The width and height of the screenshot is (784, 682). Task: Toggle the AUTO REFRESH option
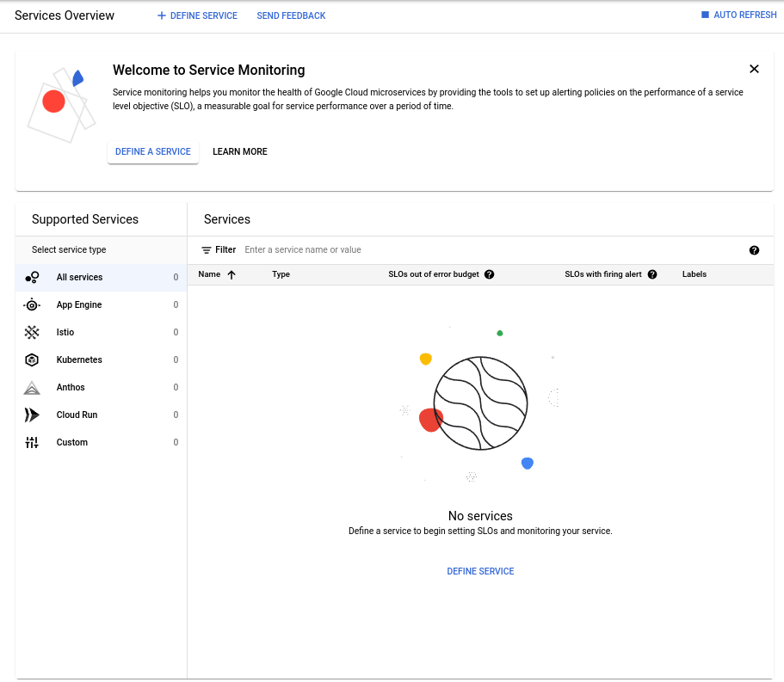(x=738, y=15)
